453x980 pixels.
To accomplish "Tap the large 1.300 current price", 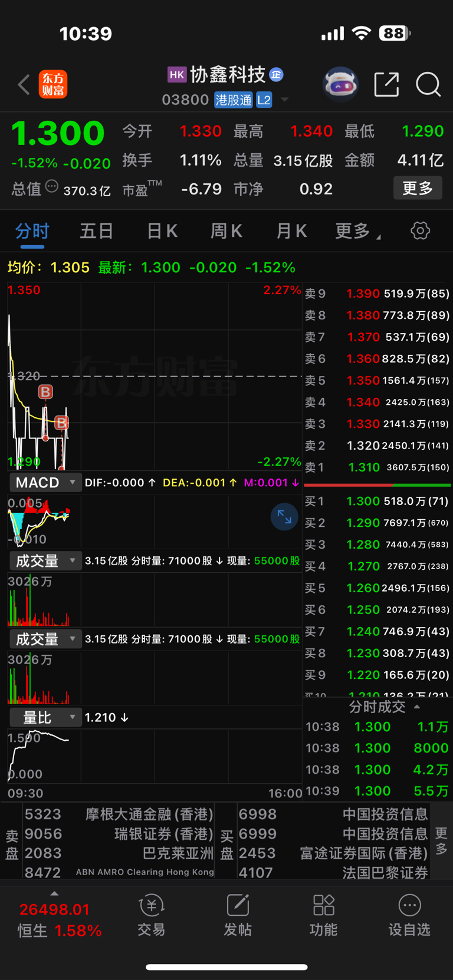I will (58, 133).
